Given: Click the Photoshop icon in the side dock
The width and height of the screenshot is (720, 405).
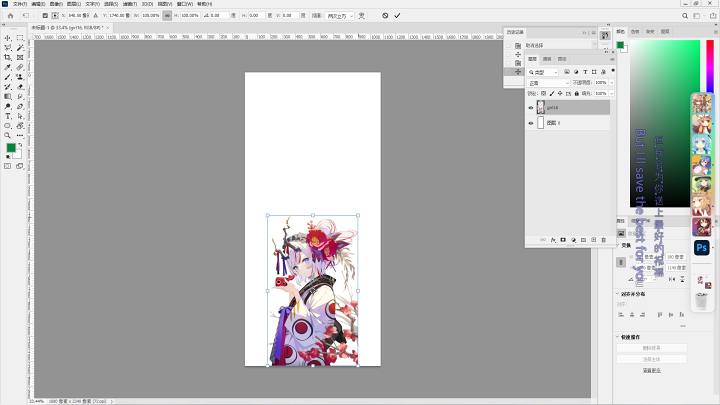Looking at the screenshot, I should tap(702, 248).
